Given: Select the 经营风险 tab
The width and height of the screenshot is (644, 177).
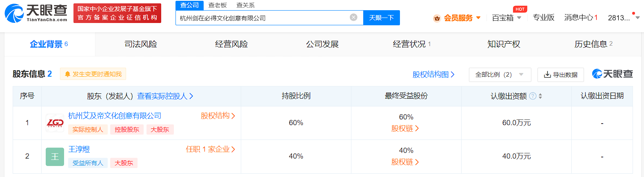Looking at the screenshot, I should tap(231, 44).
